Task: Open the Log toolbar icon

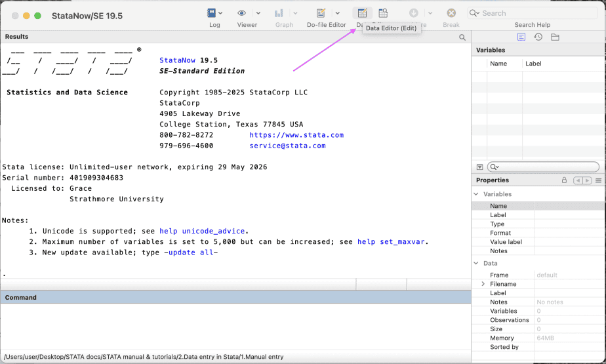Action: pos(211,13)
